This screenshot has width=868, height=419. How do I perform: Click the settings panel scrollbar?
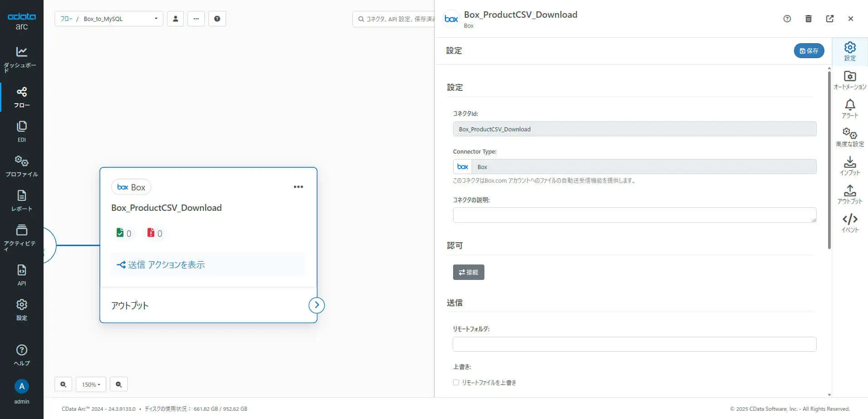[x=829, y=159]
